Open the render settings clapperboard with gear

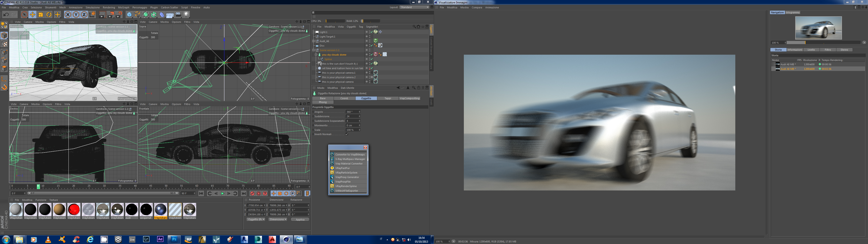tap(119, 14)
